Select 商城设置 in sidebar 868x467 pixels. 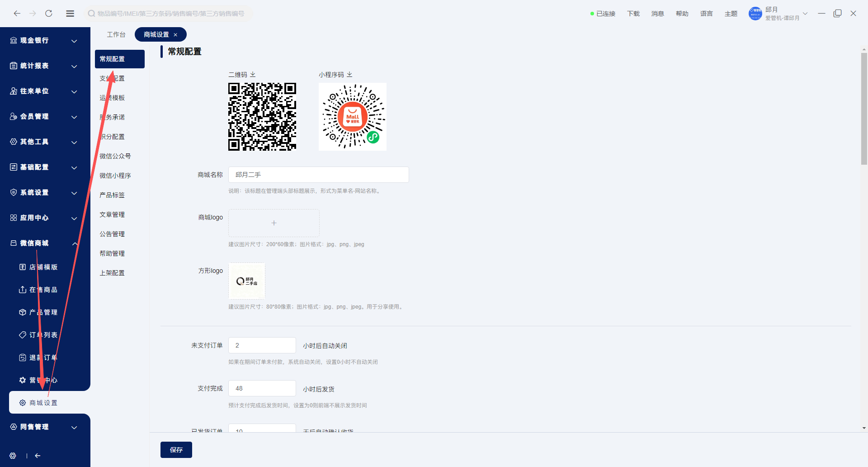click(x=50, y=403)
